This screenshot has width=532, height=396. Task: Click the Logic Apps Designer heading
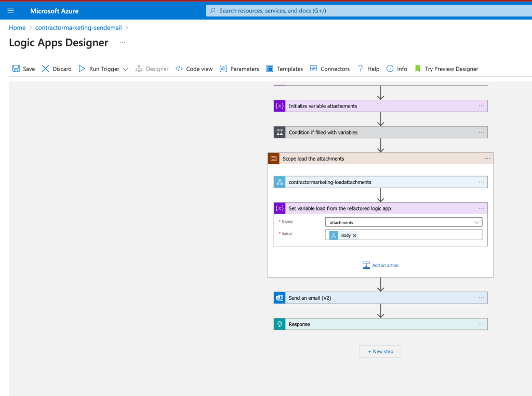59,43
